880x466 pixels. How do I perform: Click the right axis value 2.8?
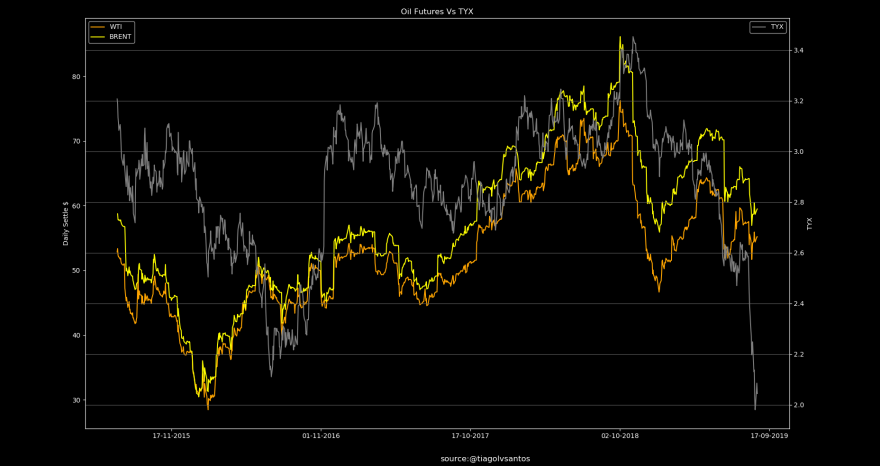[x=798, y=202]
